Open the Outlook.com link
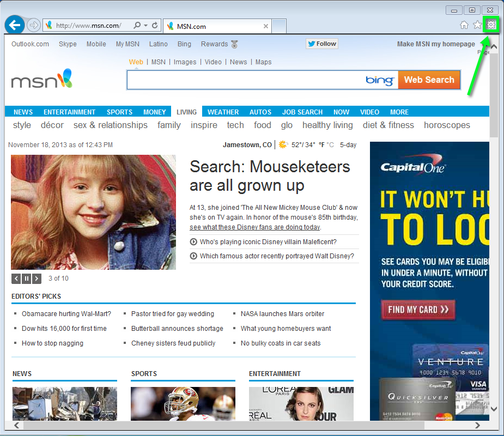The image size is (504, 436). pyautogui.click(x=30, y=44)
